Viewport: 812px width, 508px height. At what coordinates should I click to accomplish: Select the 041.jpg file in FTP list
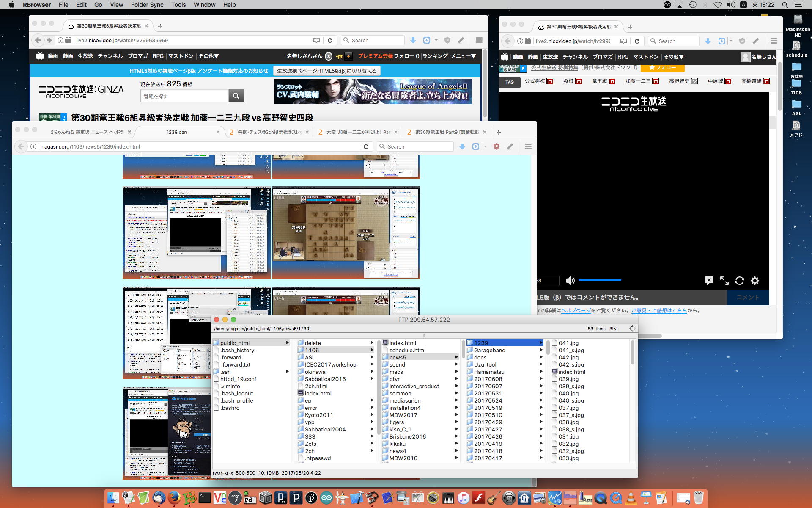(x=568, y=343)
